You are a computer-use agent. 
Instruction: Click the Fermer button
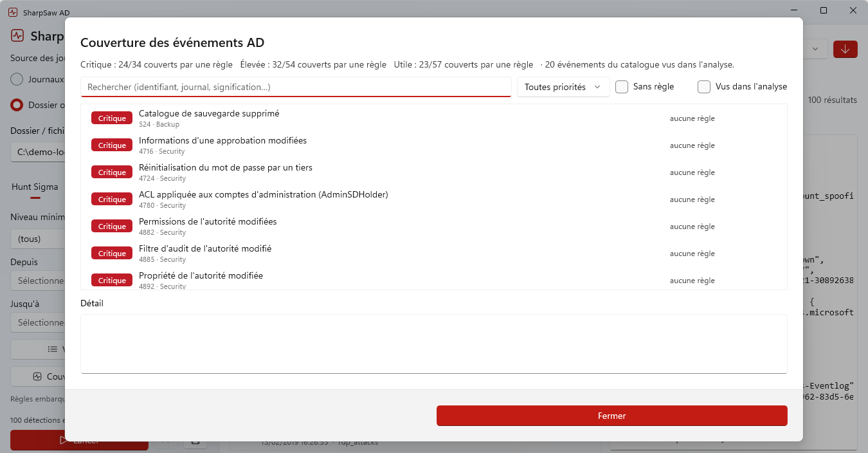611,416
